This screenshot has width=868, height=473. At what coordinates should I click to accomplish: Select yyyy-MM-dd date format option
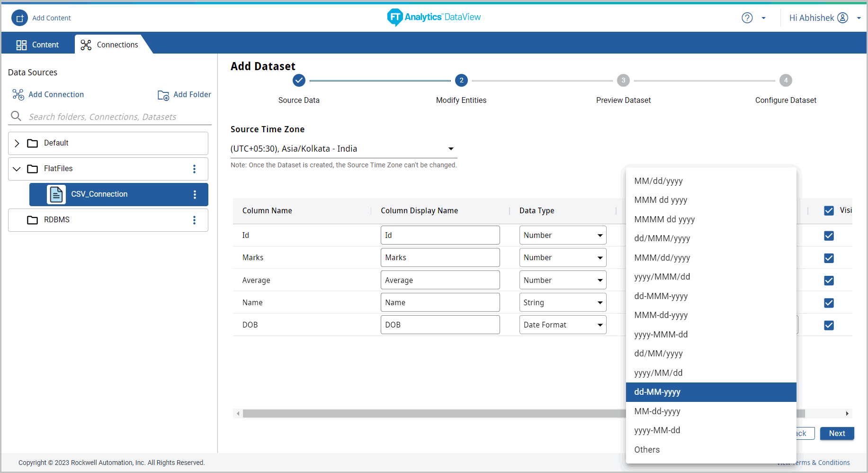(657, 430)
